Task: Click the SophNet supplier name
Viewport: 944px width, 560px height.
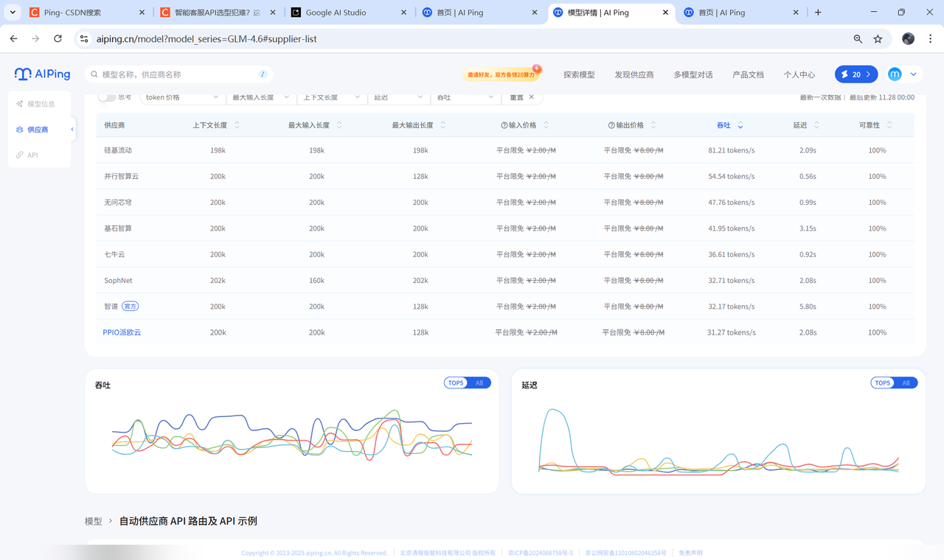Action: pyautogui.click(x=118, y=281)
